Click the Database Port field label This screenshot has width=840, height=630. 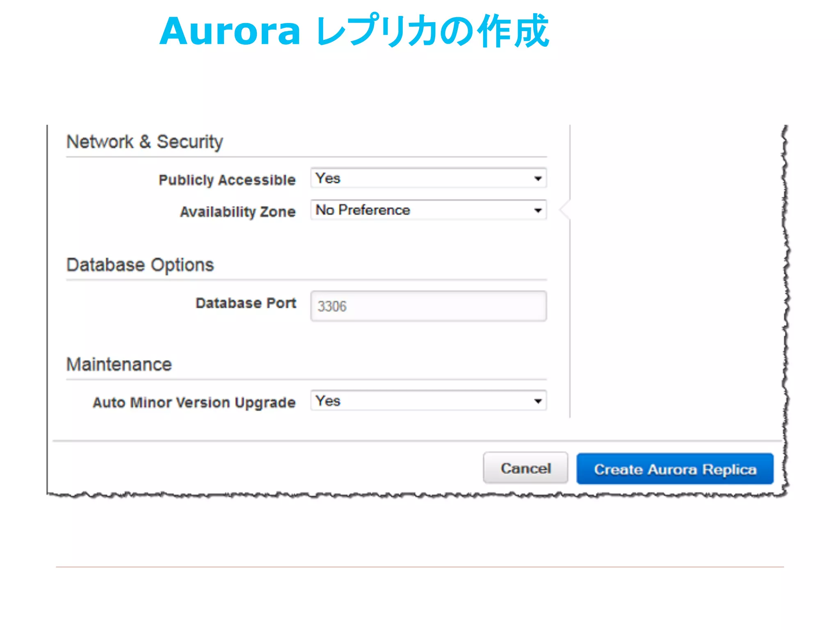(246, 303)
